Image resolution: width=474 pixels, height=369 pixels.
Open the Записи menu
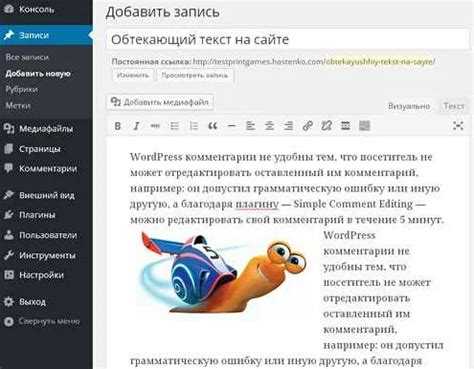point(46,35)
